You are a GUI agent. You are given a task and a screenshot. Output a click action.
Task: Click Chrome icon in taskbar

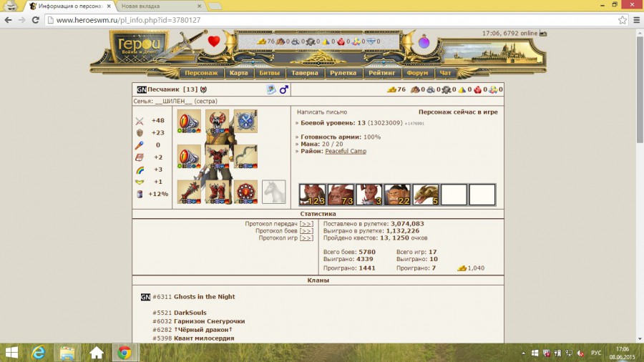click(x=125, y=353)
